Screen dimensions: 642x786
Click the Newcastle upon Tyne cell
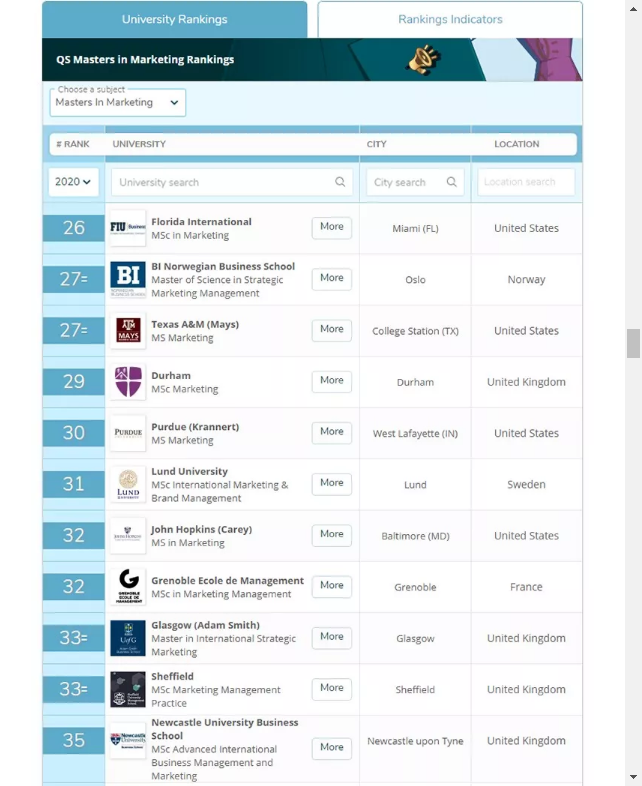coord(415,741)
